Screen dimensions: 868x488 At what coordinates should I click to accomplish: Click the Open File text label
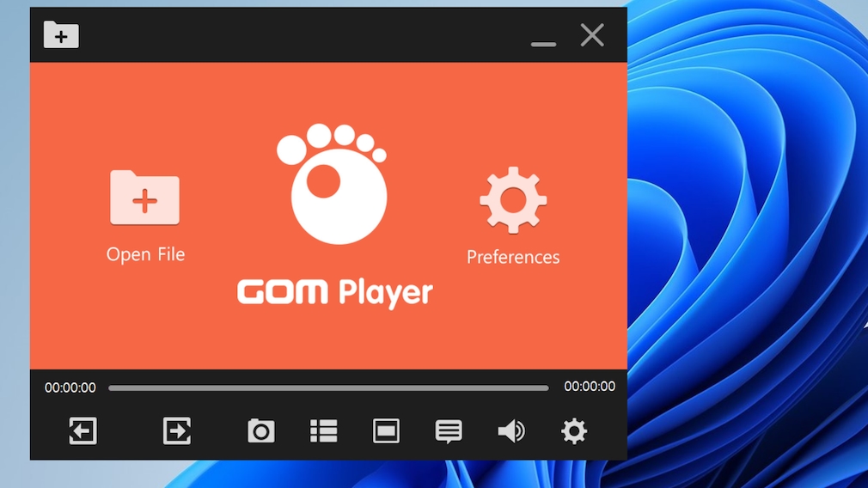[x=145, y=254]
